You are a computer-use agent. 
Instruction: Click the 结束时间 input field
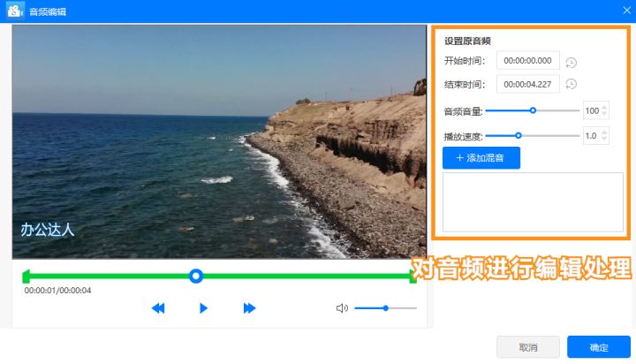pos(527,84)
